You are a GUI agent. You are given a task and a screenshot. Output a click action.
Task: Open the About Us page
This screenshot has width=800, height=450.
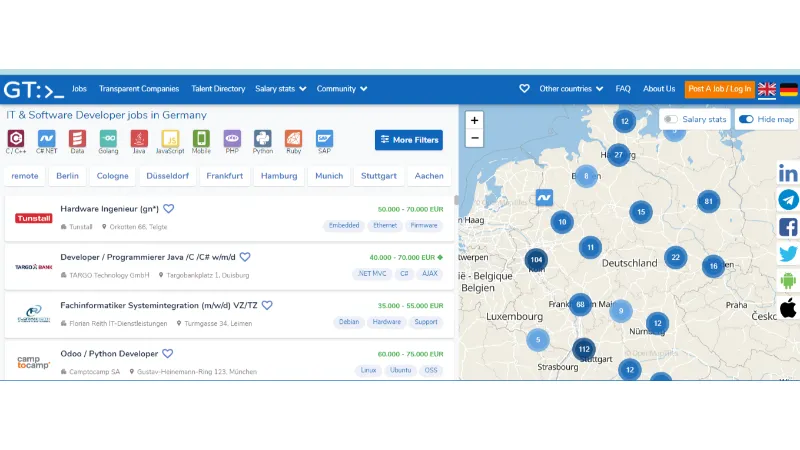[659, 89]
